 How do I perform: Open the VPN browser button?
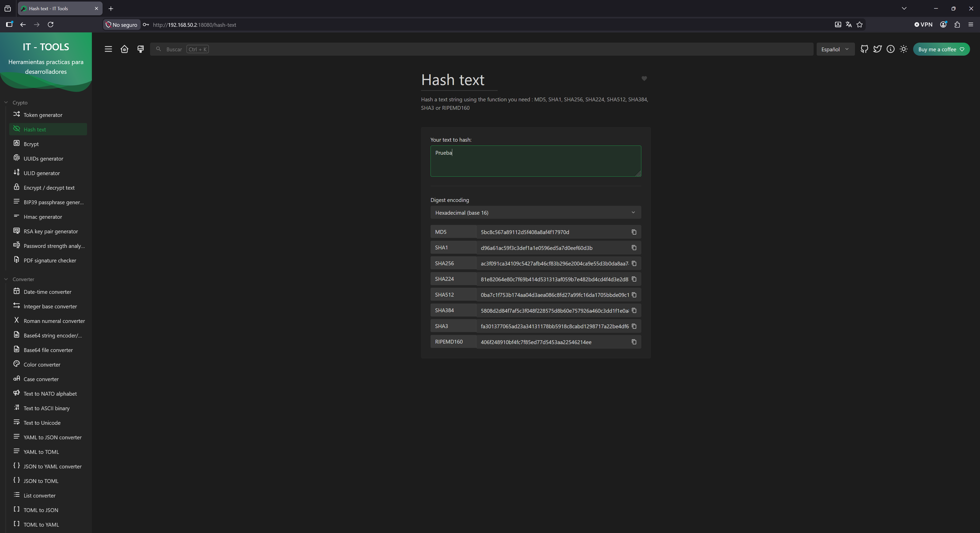pyautogui.click(x=923, y=25)
